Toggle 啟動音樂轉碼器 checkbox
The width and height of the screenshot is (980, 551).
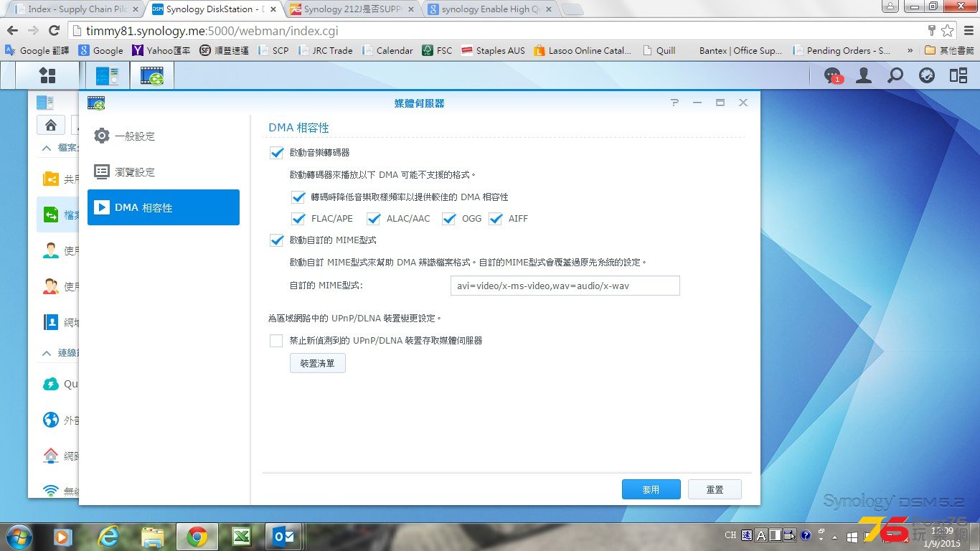click(276, 152)
